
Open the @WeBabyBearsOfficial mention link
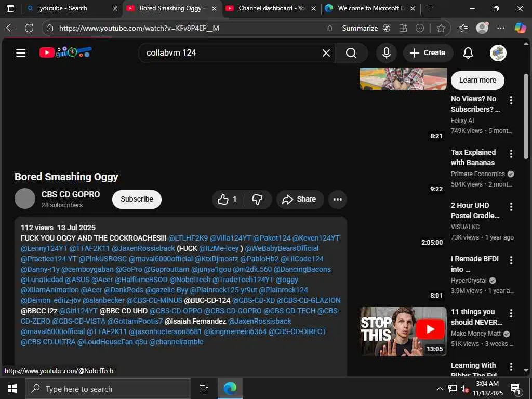282,248
